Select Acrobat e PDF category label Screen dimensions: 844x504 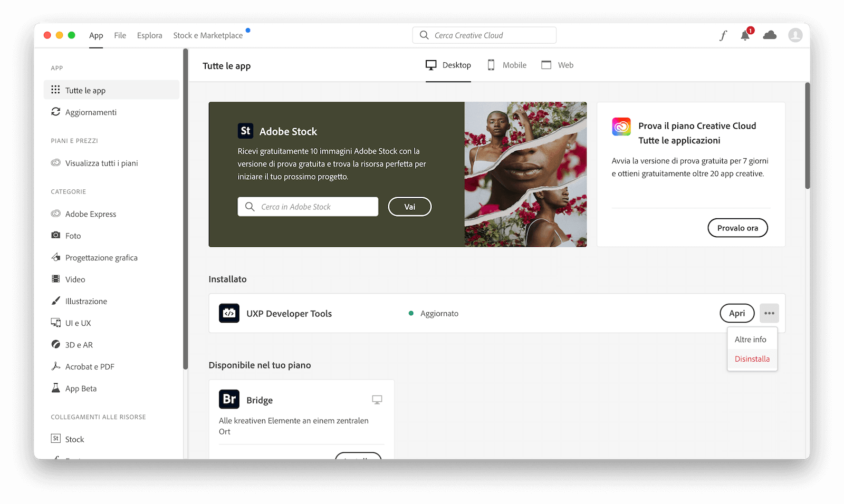[90, 366]
